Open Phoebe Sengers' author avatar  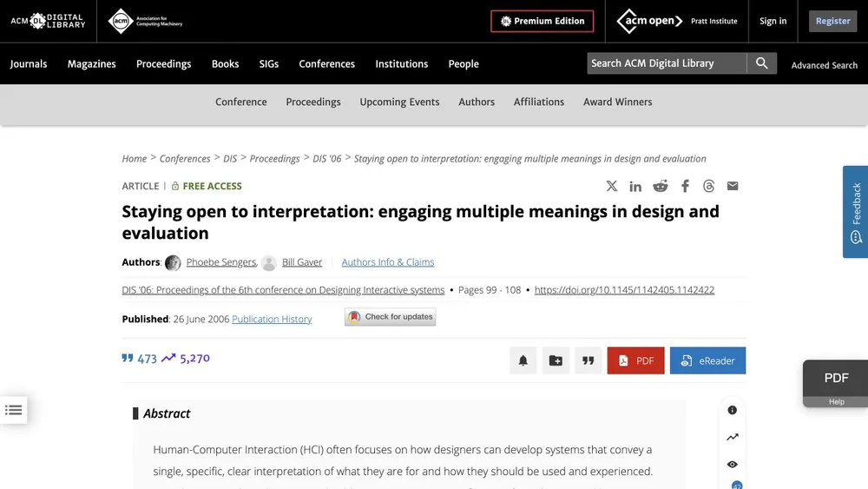coord(173,262)
